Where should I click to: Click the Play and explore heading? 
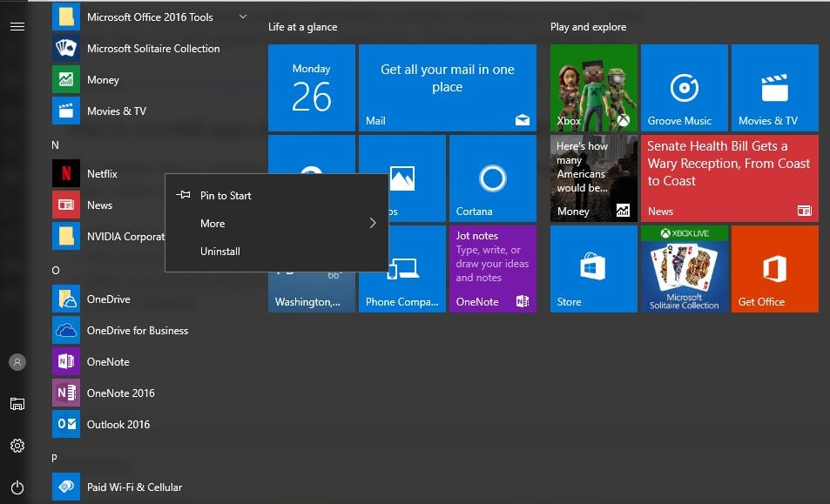point(588,27)
